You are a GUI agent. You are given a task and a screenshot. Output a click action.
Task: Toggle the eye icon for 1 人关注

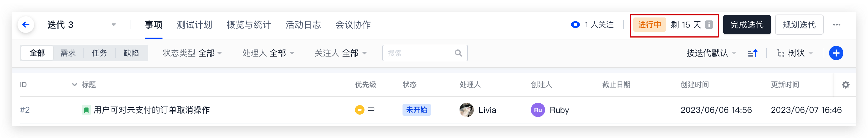tap(575, 25)
